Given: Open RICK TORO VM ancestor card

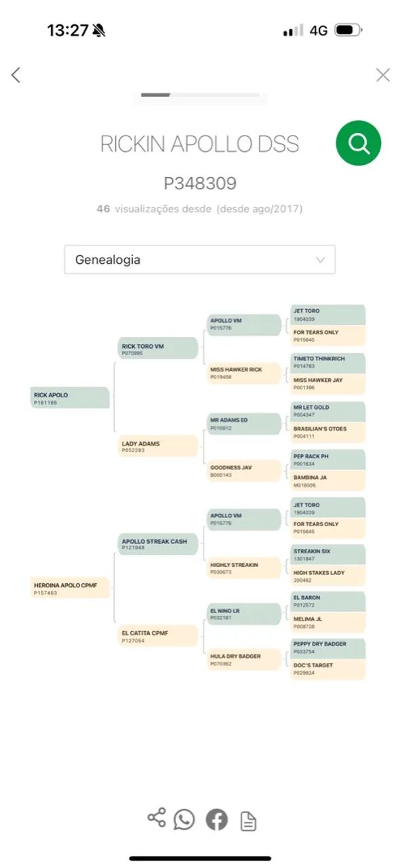Looking at the screenshot, I should pos(159,349).
